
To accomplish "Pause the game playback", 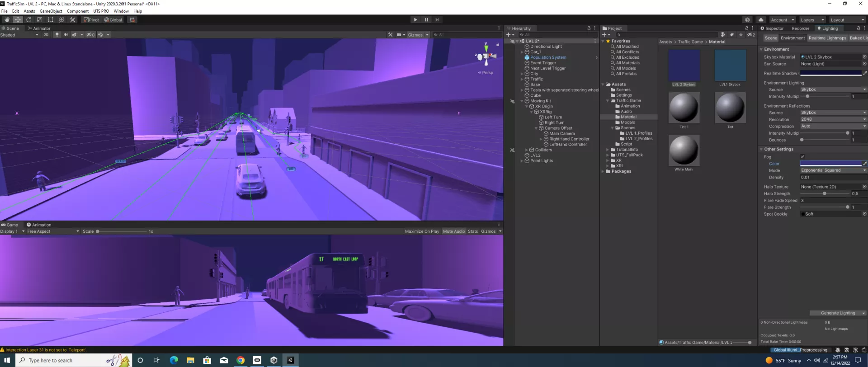I will pos(426,20).
